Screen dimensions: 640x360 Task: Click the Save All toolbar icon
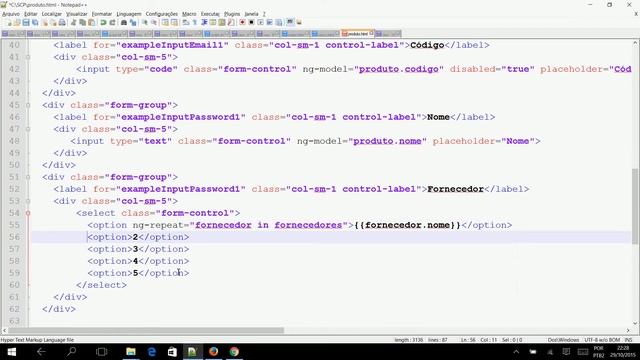point(35,22)
